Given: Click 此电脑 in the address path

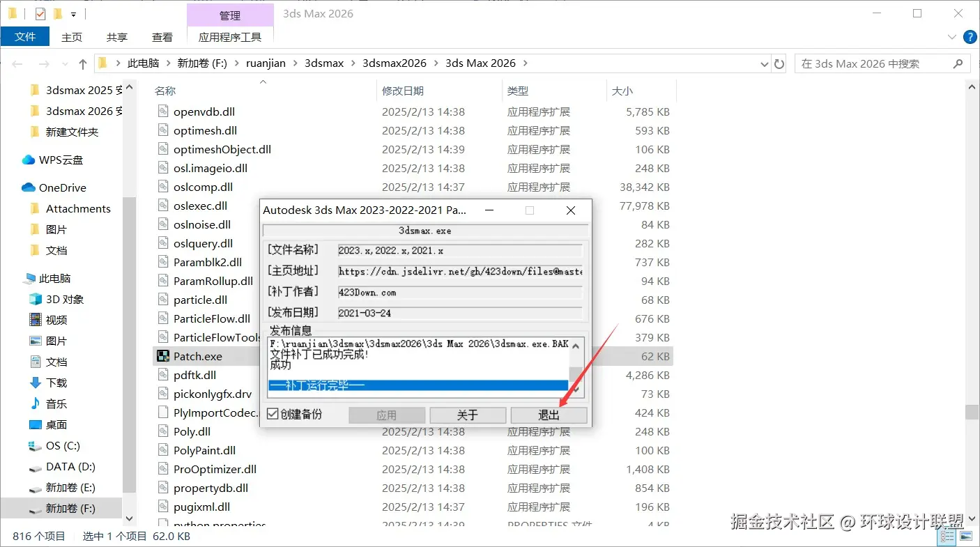Looking at the screenshot, I should point(143,63).
